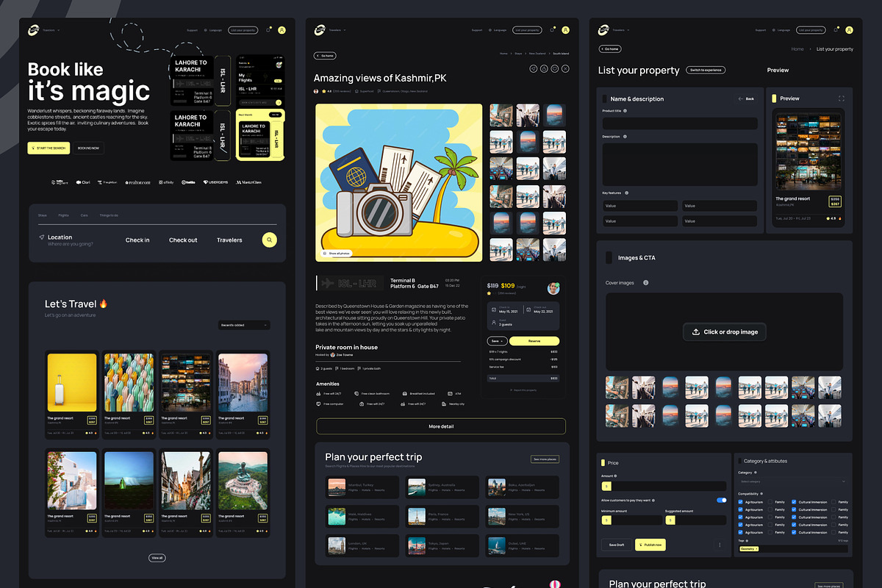Open notifications bell in the Kashmir detail header
The height and width of the screenshot is (588, 882).
pos(552,30)
